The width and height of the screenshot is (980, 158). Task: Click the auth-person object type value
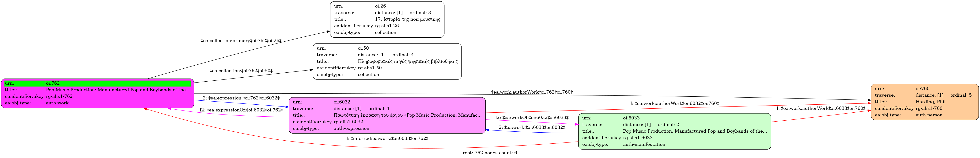click(x=929, y=115)
